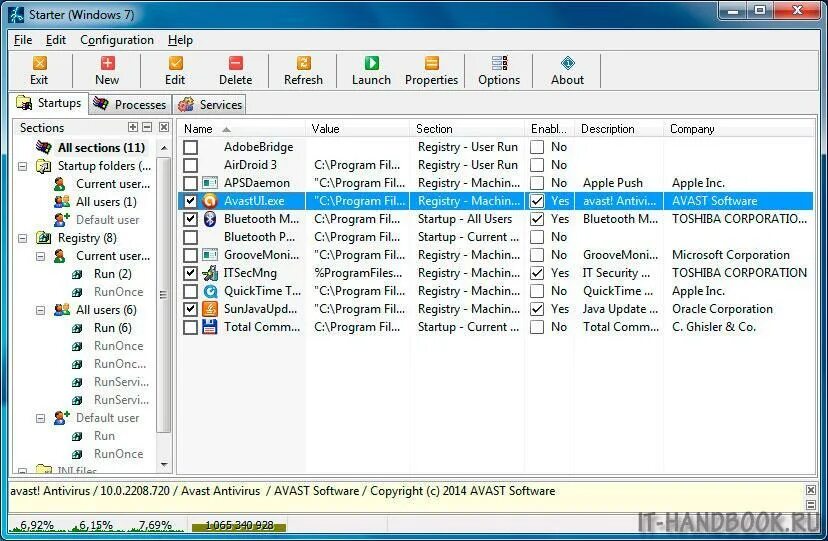Collapse the Registry (8) tree node

click(x=23, y=238)
